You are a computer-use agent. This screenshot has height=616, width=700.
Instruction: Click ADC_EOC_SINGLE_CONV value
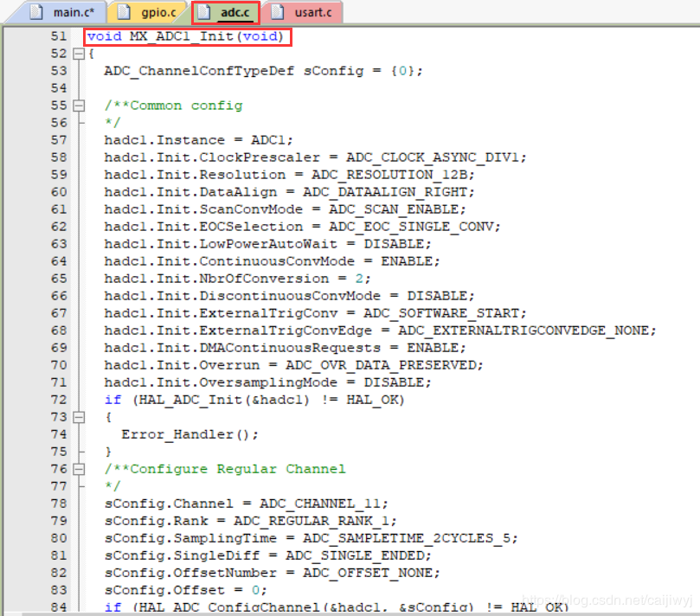point(411,227)
